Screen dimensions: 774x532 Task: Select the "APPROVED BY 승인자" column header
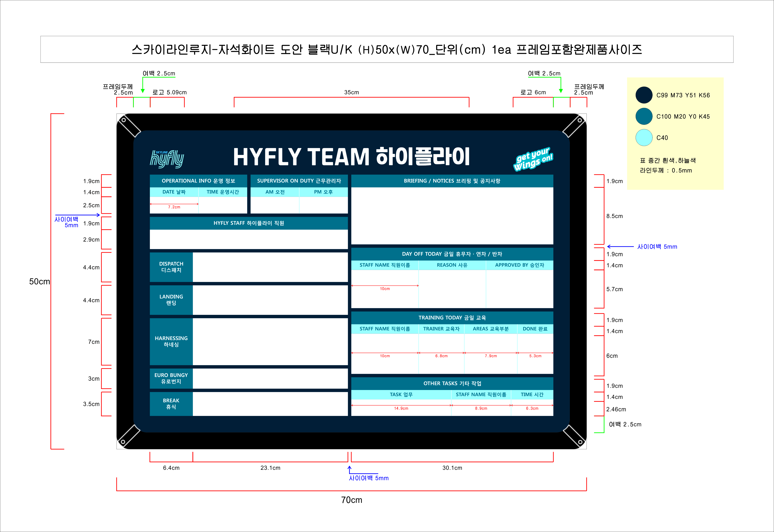point(520,265)
